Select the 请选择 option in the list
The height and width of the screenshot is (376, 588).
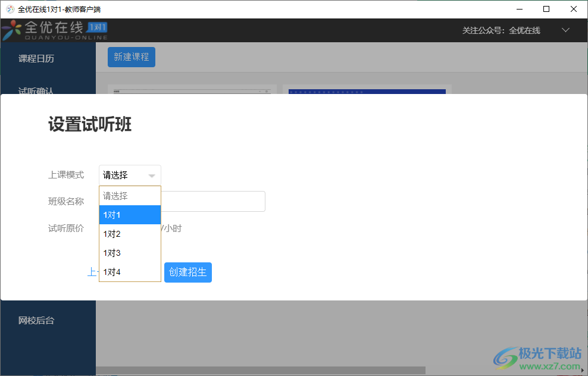click(130, 195)
